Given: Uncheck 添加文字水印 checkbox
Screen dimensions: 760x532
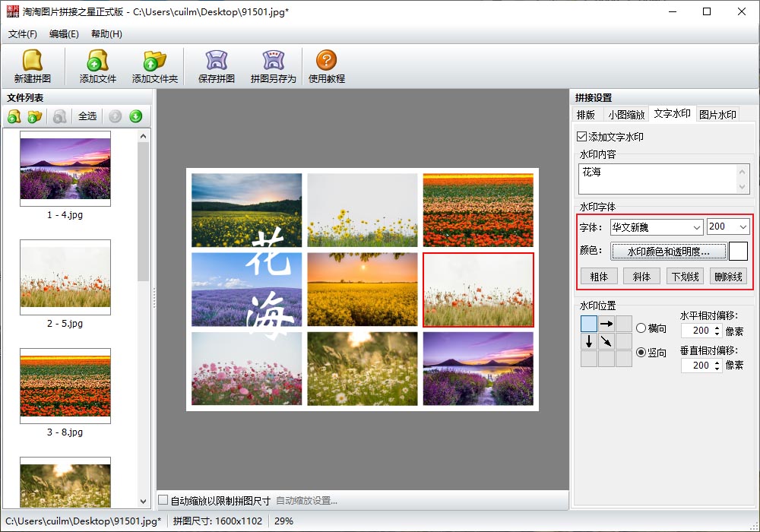Looking at the screenshot, I should click(x=582, y=137).
